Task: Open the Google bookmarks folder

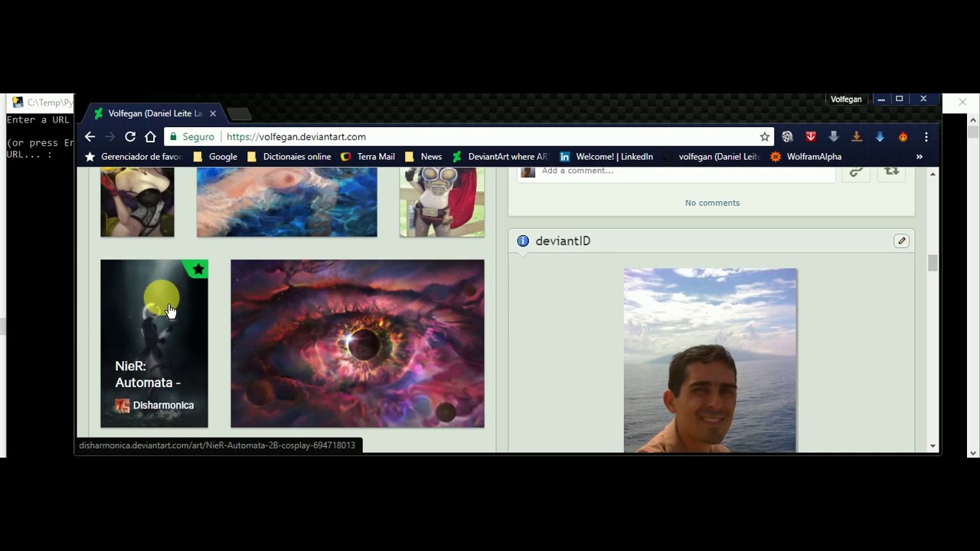Action: [x=215, y=157]
